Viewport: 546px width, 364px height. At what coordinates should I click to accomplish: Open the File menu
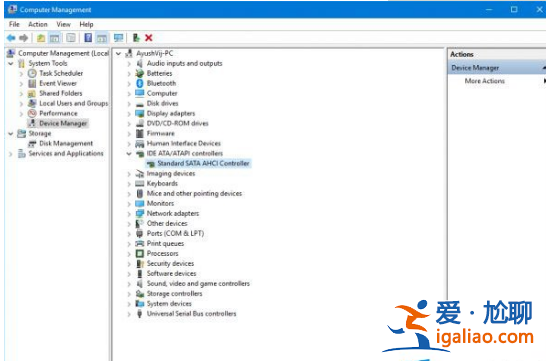point(14,24)
